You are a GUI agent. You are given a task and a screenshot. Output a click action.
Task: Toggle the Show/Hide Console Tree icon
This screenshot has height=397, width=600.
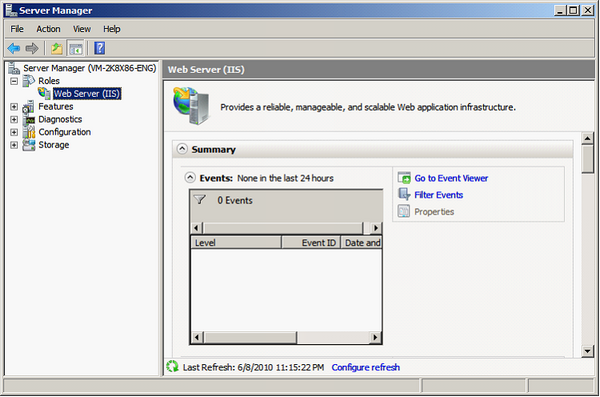pyautogui.click(x=76, y=49)
